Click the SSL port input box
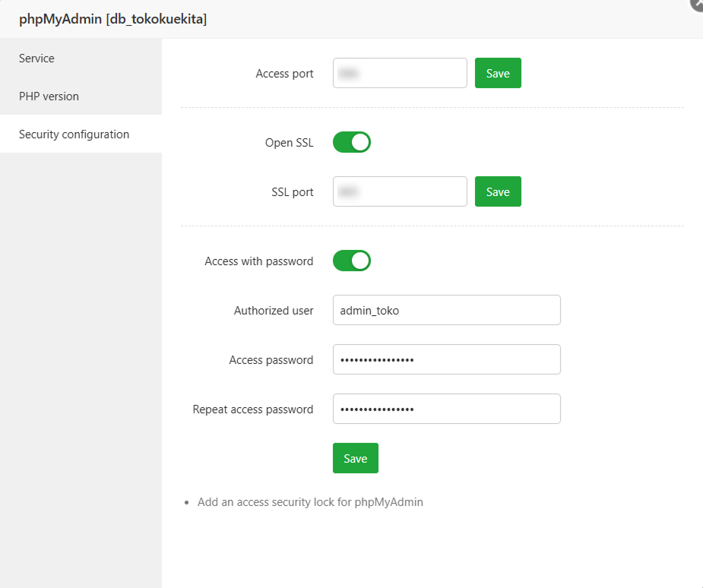The width and height of the screenshot is (703, 588). [399, 191]
